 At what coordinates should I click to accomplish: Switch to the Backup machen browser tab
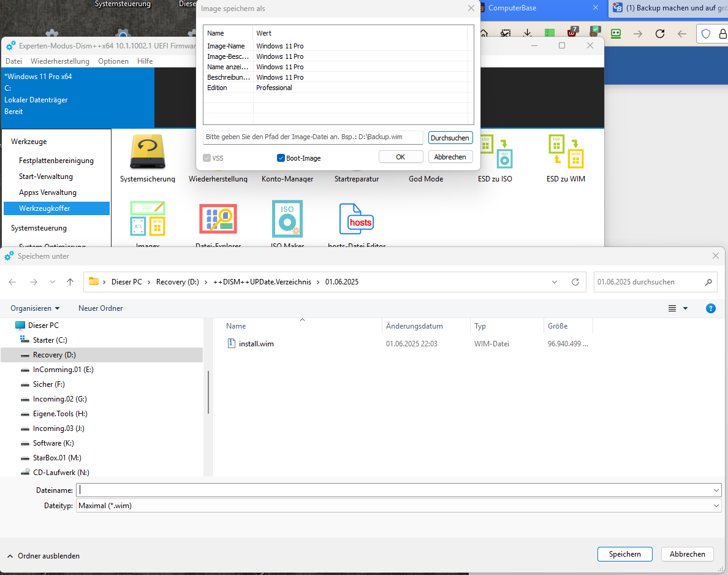click(x=669, y=8)
